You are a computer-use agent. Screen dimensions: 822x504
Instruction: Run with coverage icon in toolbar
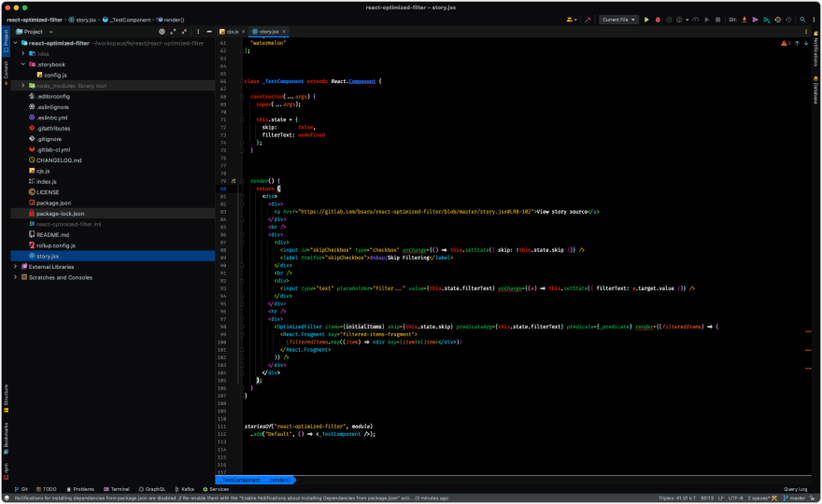click(x=669, y=20)
